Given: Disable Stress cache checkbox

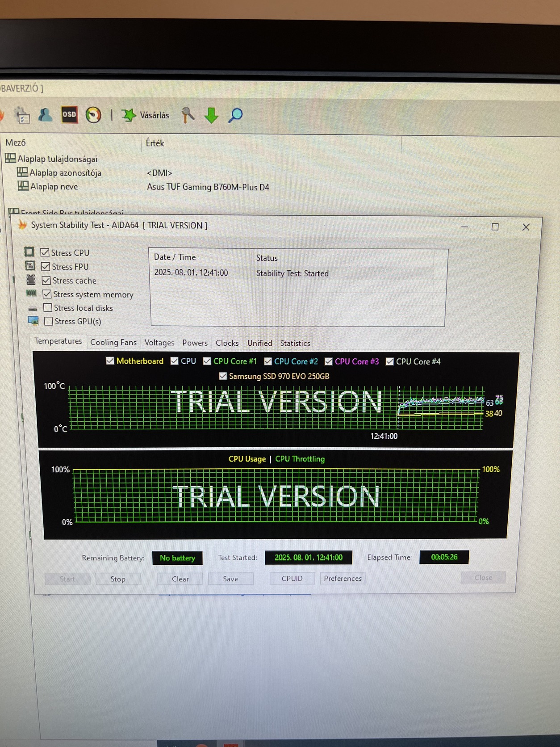Looking at the screenshot, I should [46, 280].
